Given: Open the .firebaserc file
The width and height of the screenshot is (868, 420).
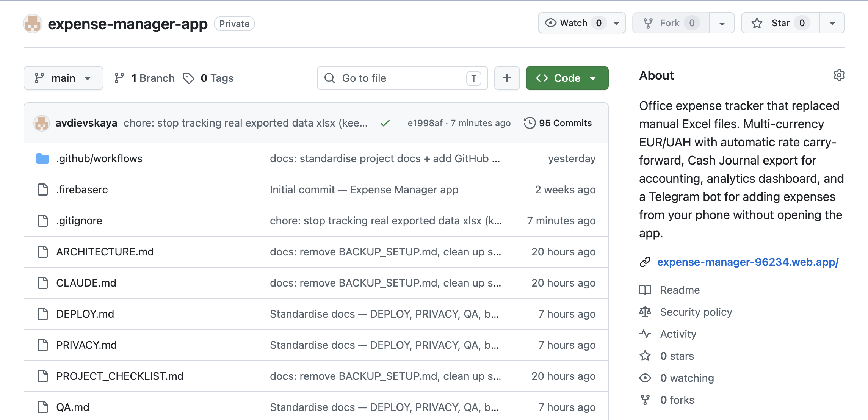Looking at the screenshot, I should pos(82,190).
